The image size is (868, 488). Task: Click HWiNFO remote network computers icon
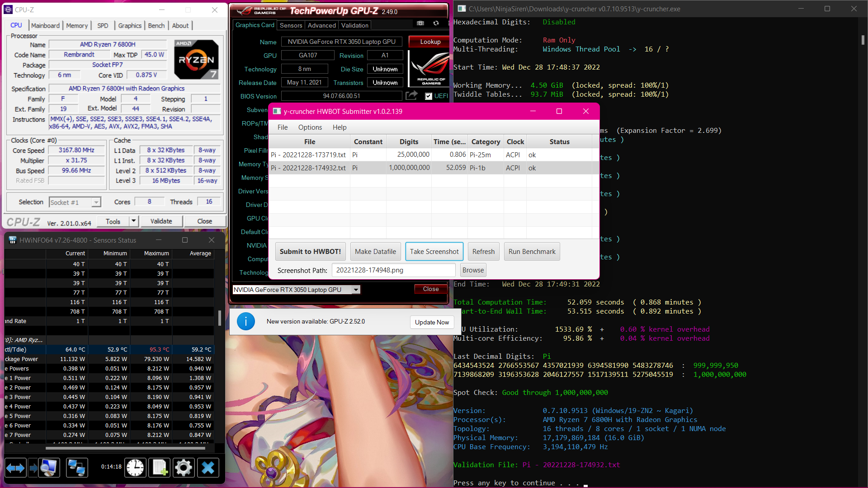(77, 468)
